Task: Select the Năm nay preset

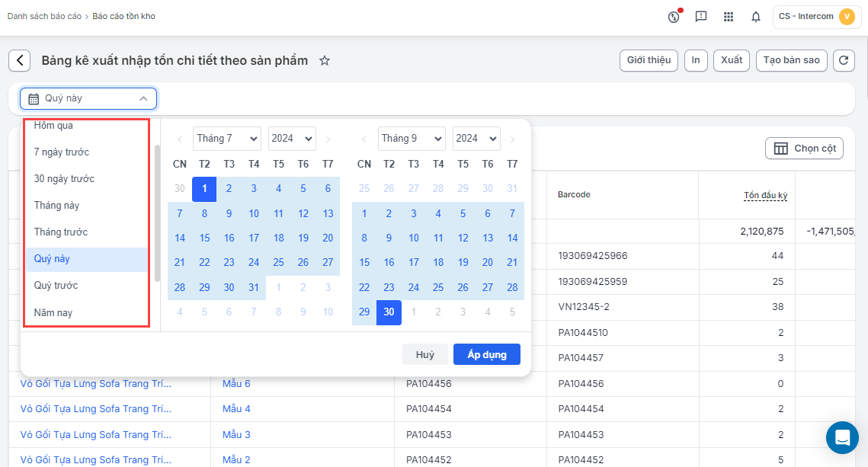Action: (53, 312)
